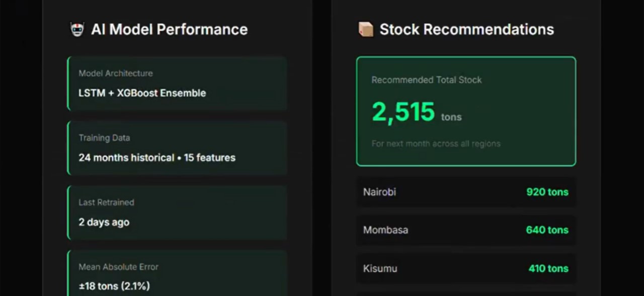This screenshot has height=296, width=644.
Task: Click the Last Retrained label
Action: [x=106, y=202]
